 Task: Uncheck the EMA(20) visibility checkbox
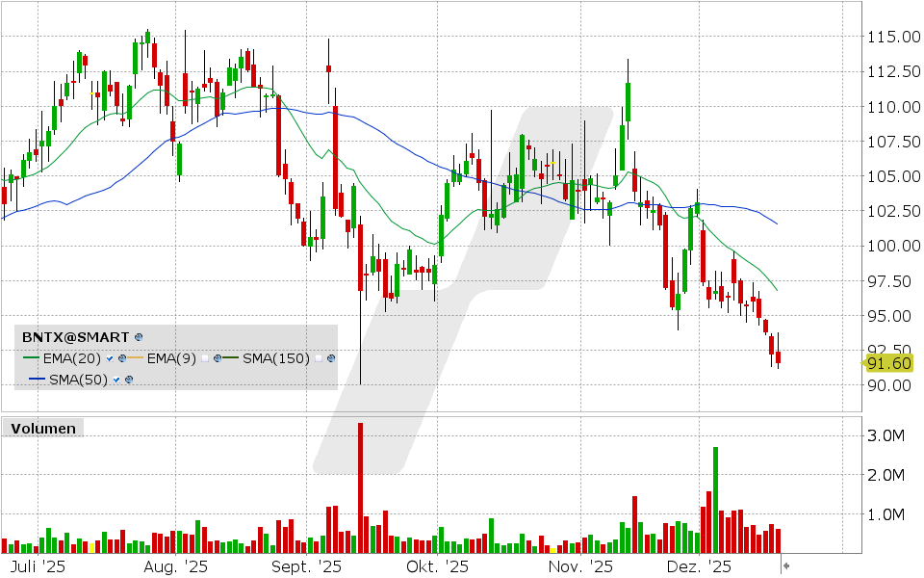(110, 358)
